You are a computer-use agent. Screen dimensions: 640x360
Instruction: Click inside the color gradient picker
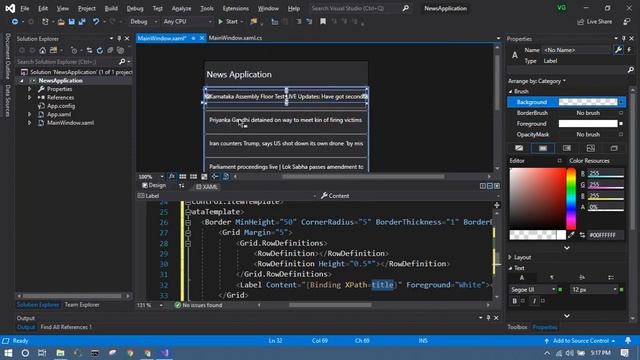pyautogui.click(x=537, y=198)
